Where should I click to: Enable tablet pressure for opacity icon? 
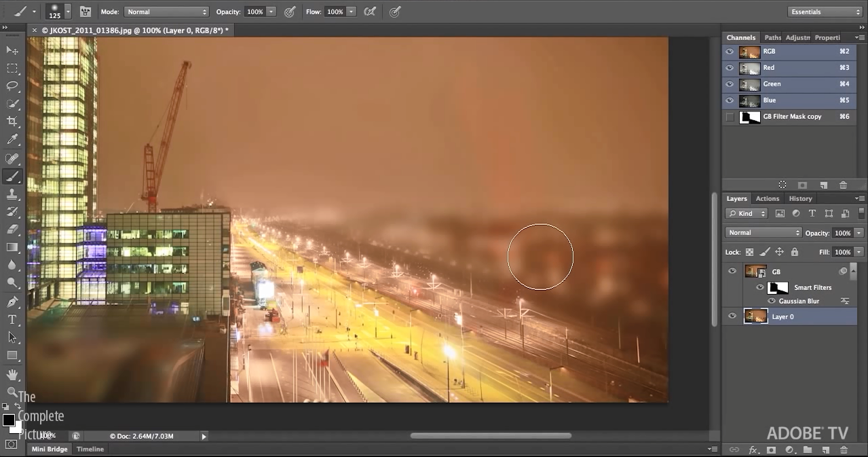click(x=290, y=12)
